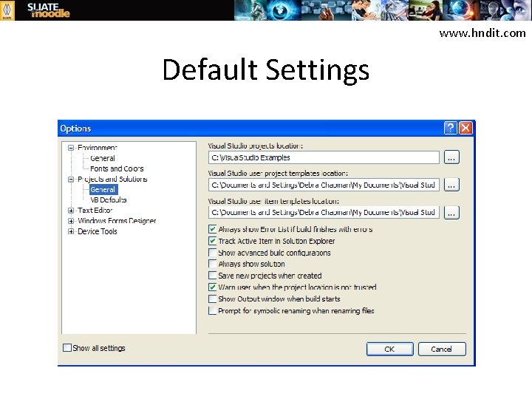The image size is (532, 399).
Task: Click the Cancel button
Action: click(x=442, y=349)
